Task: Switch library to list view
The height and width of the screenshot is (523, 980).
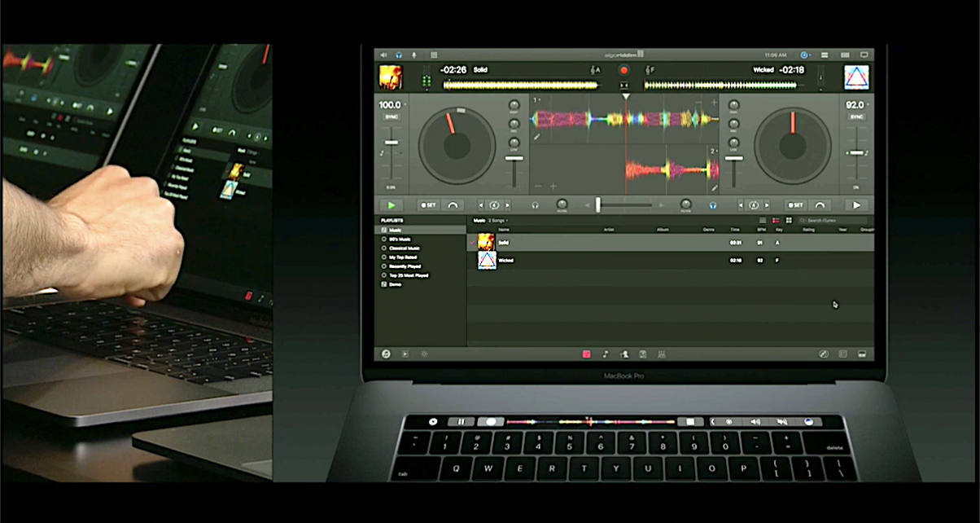Action: 763,220
